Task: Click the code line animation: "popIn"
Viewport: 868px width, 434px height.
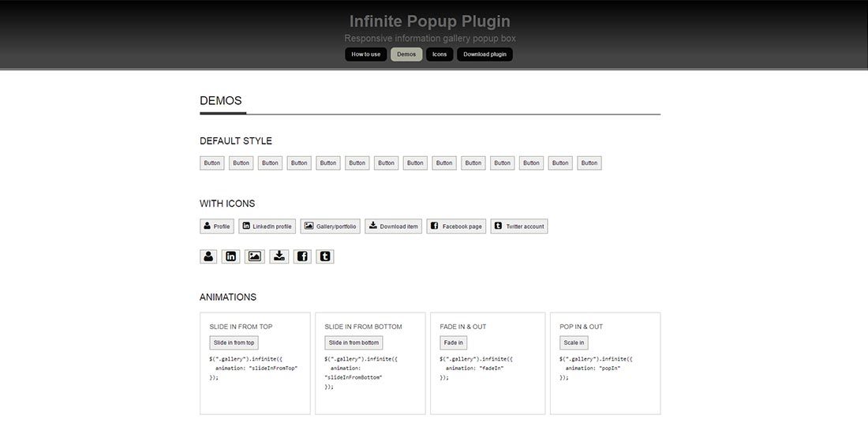Action: click(593, 369)
